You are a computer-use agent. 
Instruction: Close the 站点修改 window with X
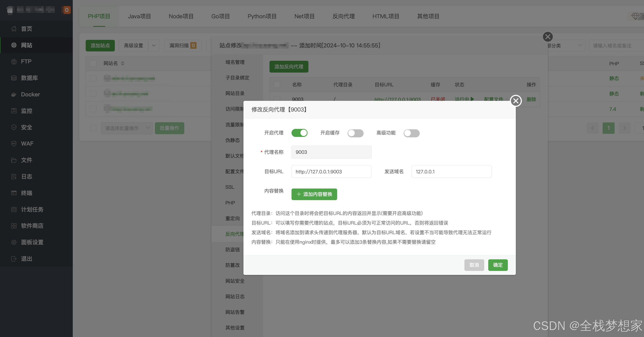[548, 37]
